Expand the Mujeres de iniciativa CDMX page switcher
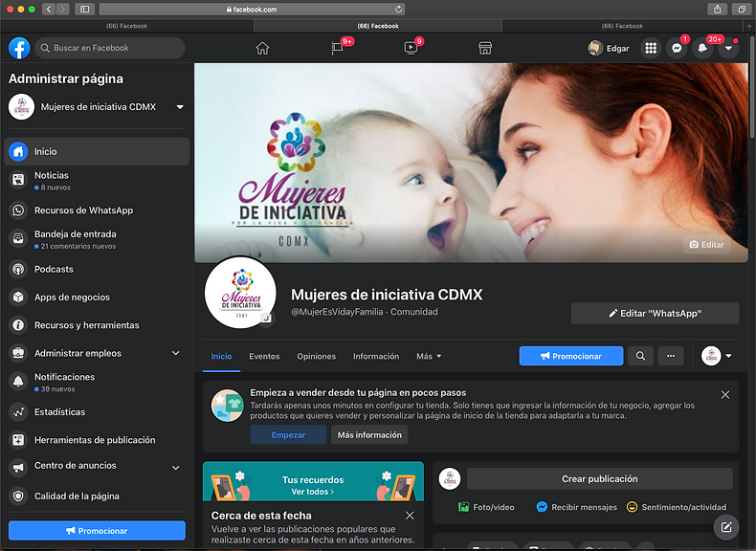756x551 pixels. click(x=180, y=107)
